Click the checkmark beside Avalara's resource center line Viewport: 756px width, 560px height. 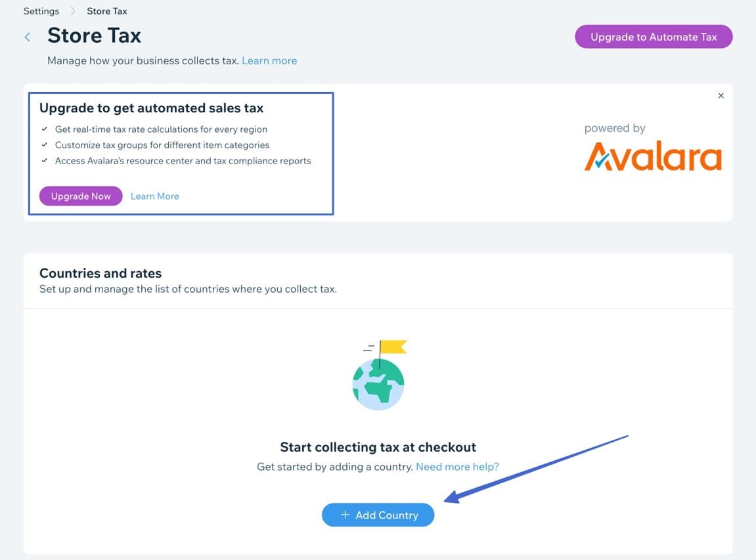click(x=44, y=160)
